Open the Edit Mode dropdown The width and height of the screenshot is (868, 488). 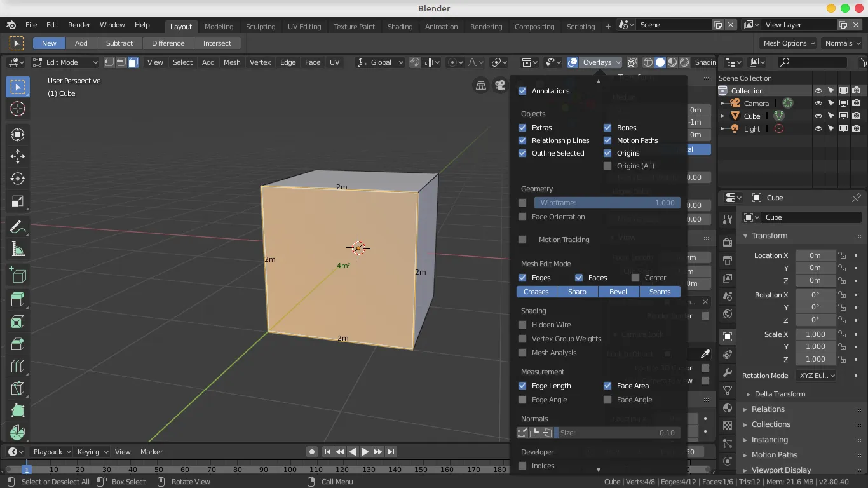click(65, 62)
